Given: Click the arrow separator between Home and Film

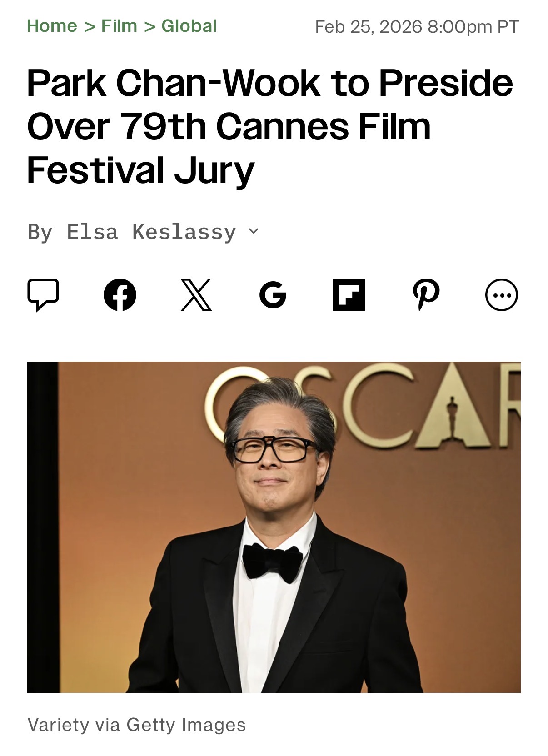Looking at the screenshot, I should click(90, 27).
